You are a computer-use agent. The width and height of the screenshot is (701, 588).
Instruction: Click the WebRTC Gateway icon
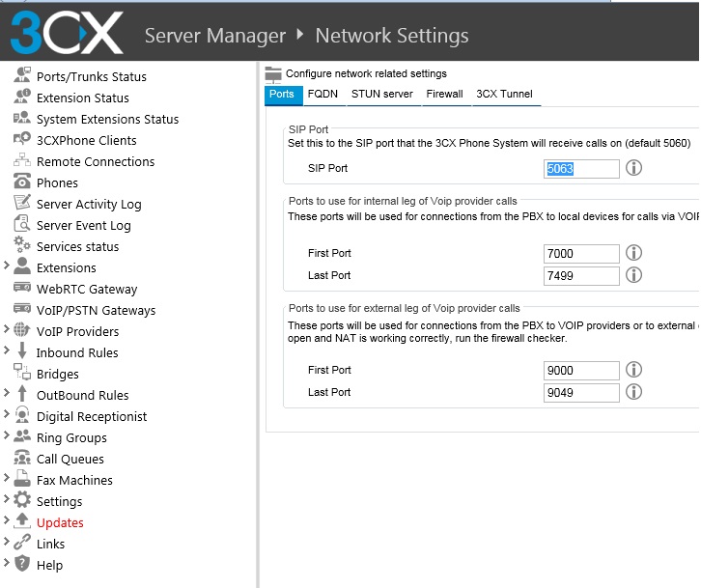22,287
